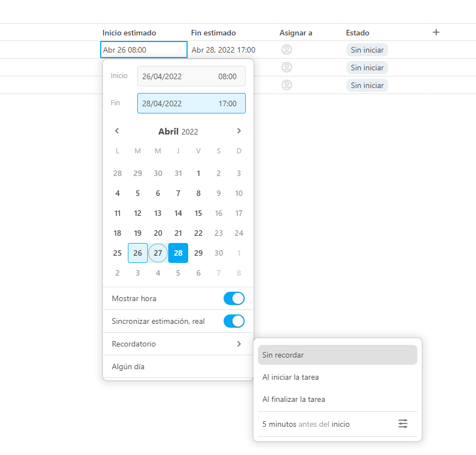Add a new column with the plus icon
This screenshot has width=476, height=455.
click(436, 32)
